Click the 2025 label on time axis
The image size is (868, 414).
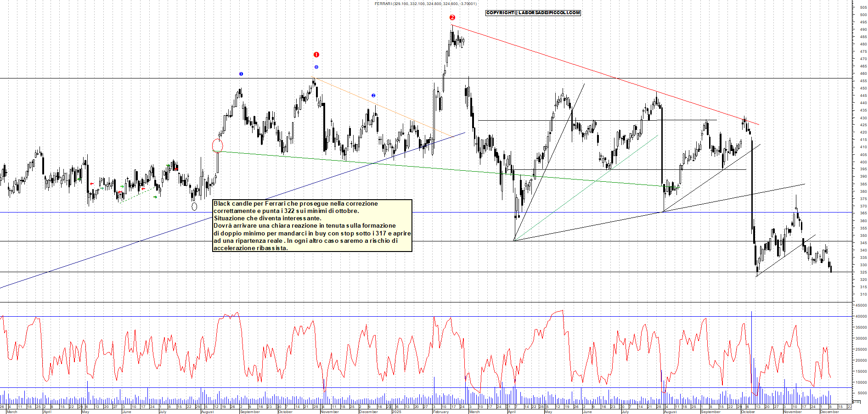396,412
